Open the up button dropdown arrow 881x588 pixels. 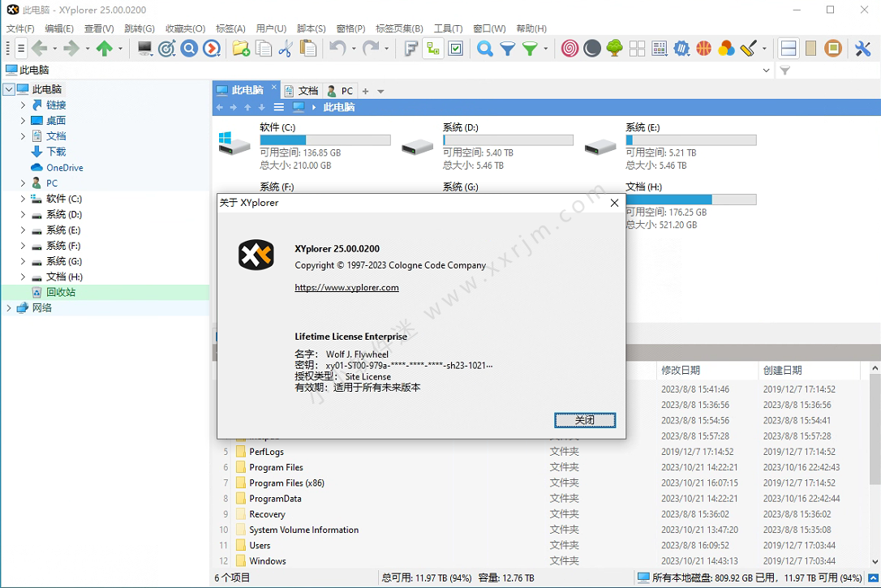tap(120, 49)
